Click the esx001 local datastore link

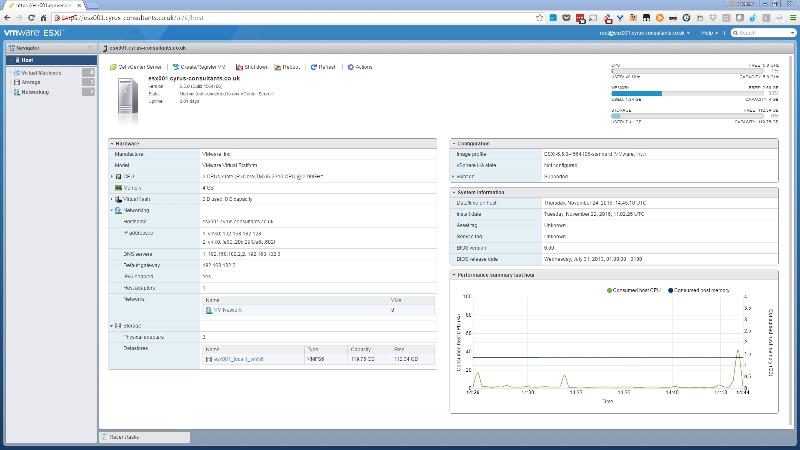(x=239, y=357)
